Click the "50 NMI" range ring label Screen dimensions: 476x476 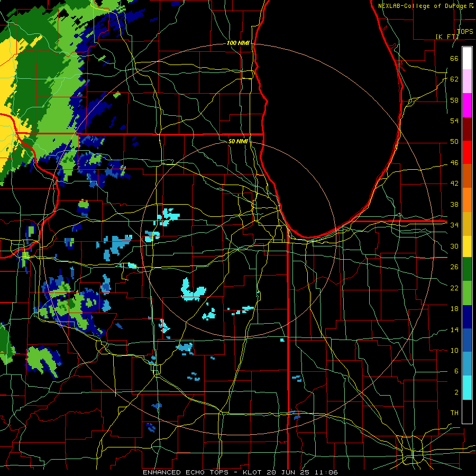pyautogui.click(x=237, y=141)
